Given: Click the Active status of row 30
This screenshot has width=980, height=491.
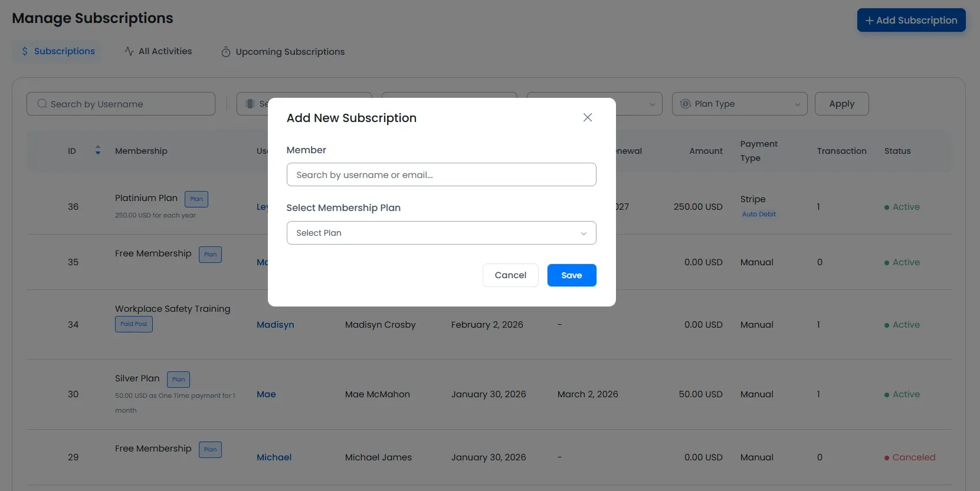Looking at the screenshot, I should [x=902, y=394].
